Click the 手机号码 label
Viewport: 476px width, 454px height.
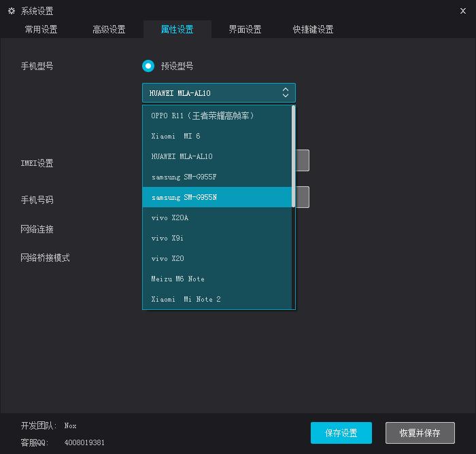tap(37, 200)
